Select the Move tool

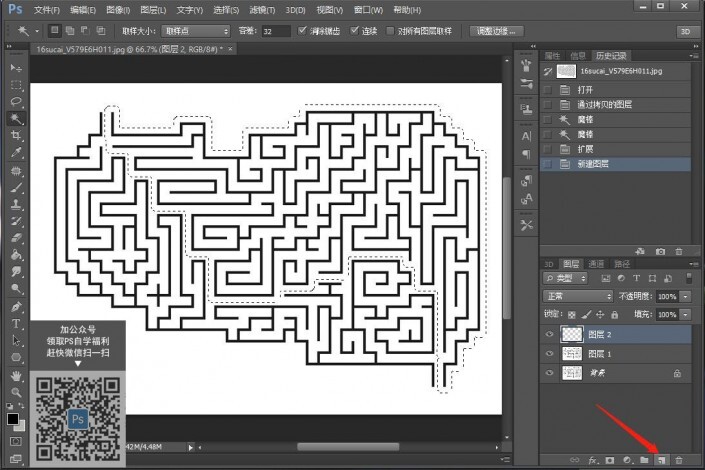tap(16, 67)
